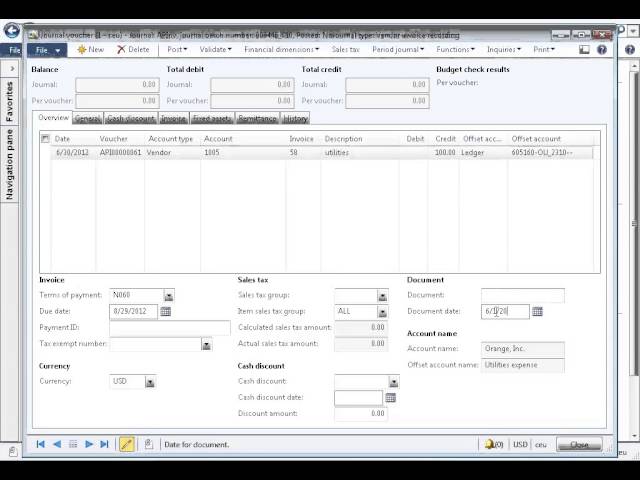Select voucher cell API00000061
The width and height of the screenshot is (640, 480).
click(120, 153)
